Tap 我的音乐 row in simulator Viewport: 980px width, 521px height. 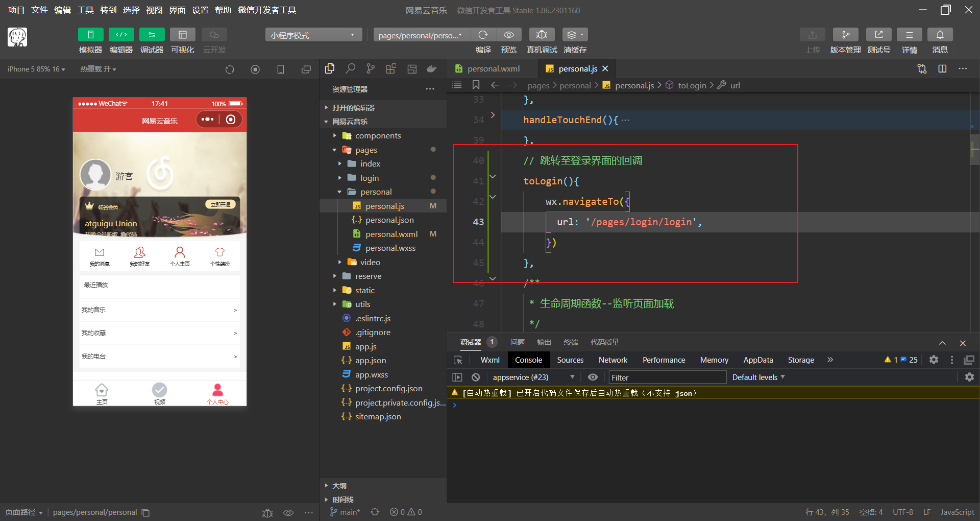[160, 310]
